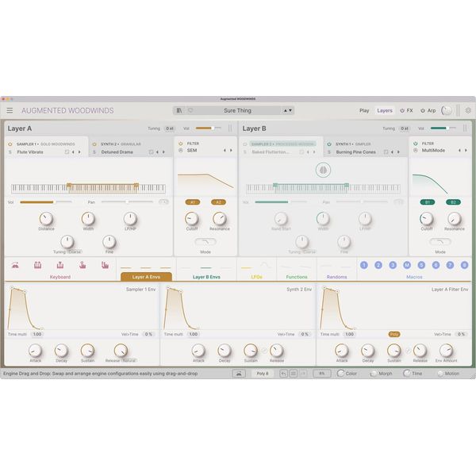Open the preset browser library icon
This screenshot has height=476, width=476.
tap(179, 110)
